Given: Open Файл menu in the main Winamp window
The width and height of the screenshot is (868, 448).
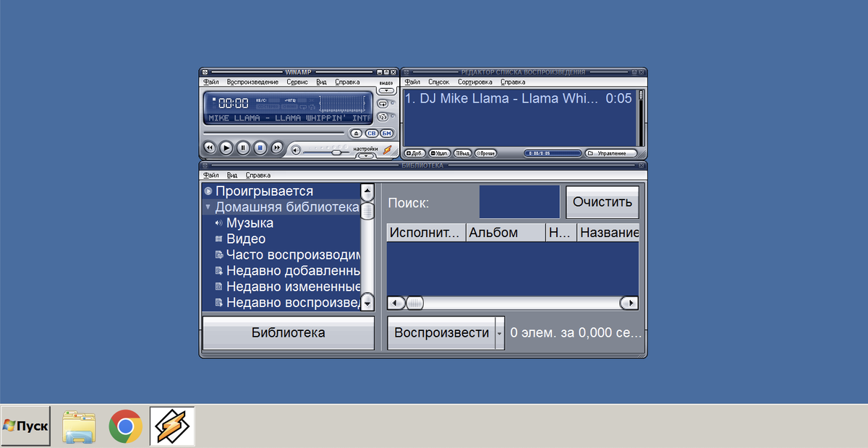Looking at the screenshot, I should coord(210,82).
